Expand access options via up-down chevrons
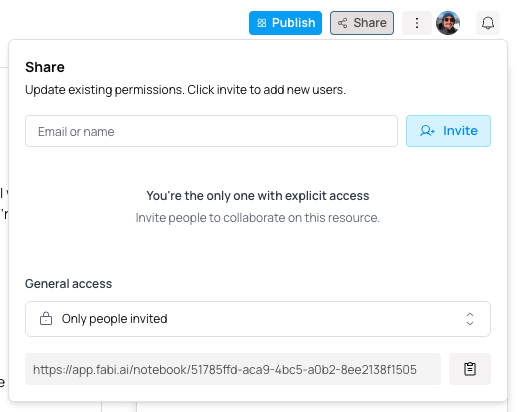This screenshot has height=412, width=517. 470,319
